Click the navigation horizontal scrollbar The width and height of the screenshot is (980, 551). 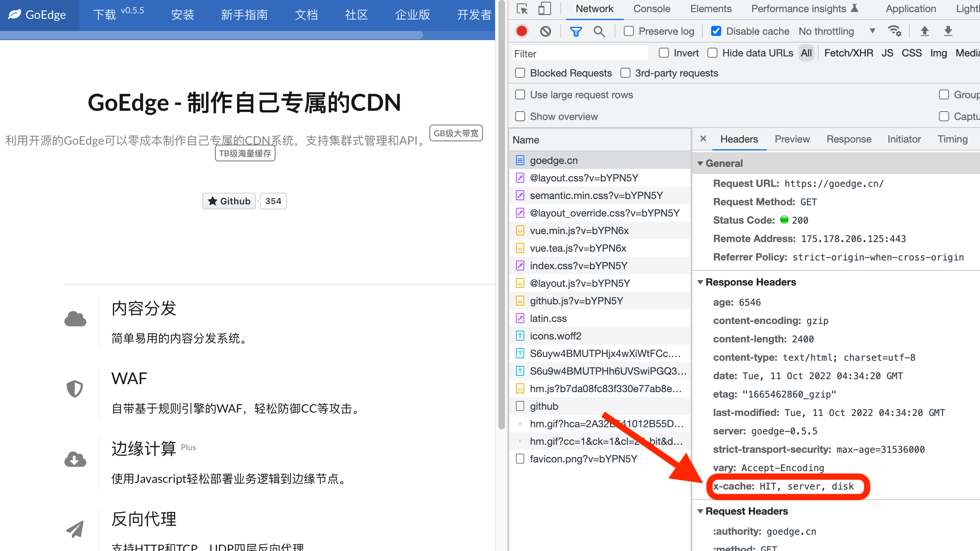pyautogui.click(x=212, y=35)
